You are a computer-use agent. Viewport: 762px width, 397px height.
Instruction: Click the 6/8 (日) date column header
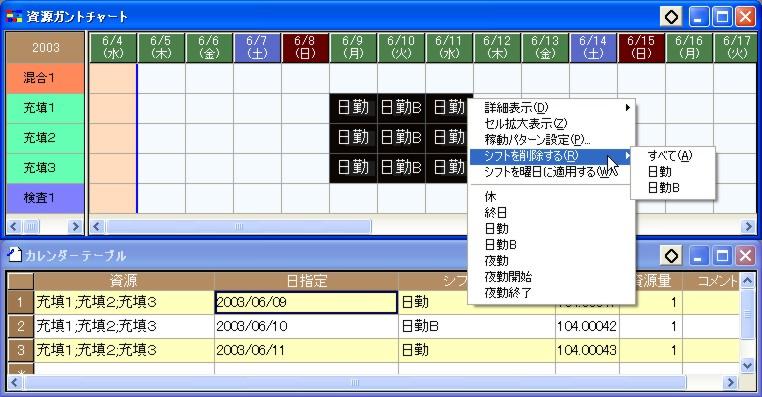point(305,48)
